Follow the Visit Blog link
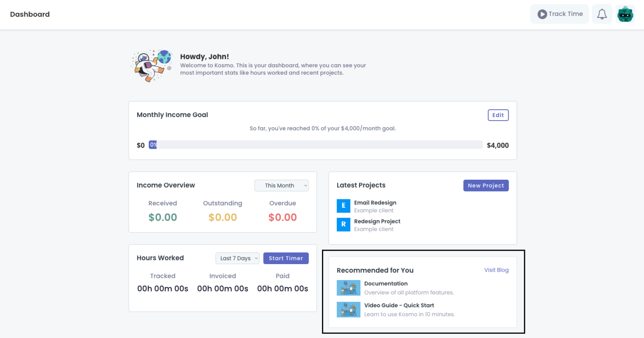 click(496, 270)
